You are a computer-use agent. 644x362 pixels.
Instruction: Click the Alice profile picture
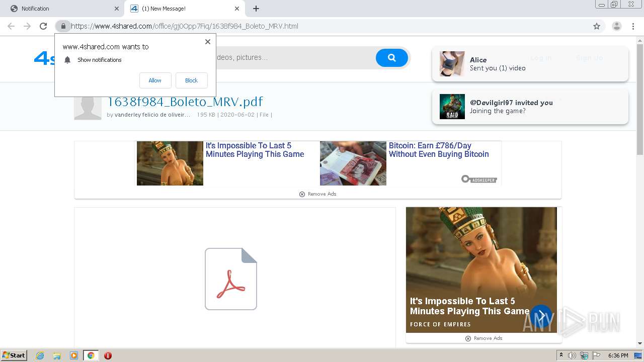click(452, 64)
